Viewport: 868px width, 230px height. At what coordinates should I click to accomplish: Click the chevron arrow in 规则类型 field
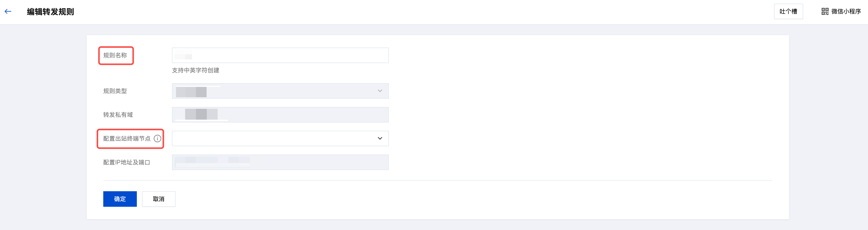[x=380, y=91]
